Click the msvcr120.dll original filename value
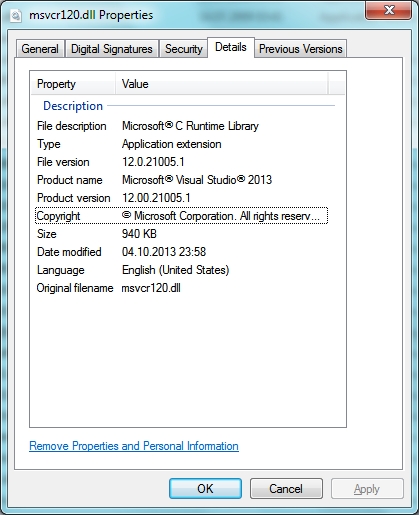The height and width of the screenshot is (515, 419). coord(151,288)
